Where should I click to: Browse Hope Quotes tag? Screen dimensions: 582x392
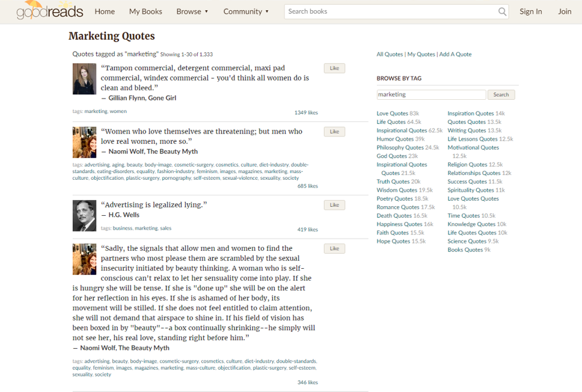(393, 242)
